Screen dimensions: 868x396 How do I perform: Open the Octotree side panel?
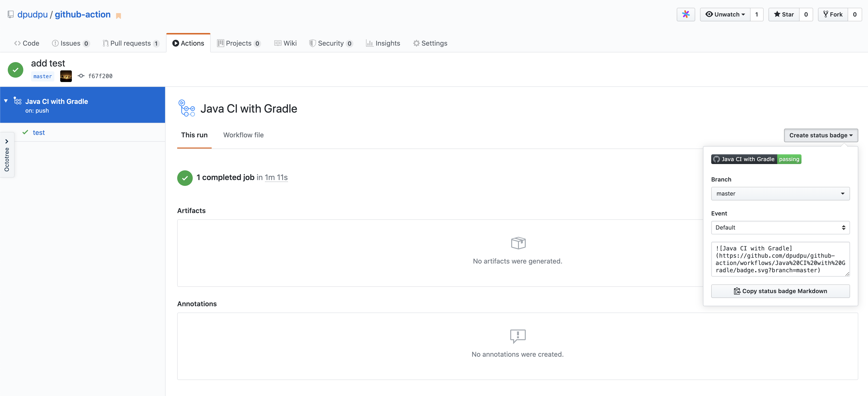pyautogui.click(x=7, y=155)
